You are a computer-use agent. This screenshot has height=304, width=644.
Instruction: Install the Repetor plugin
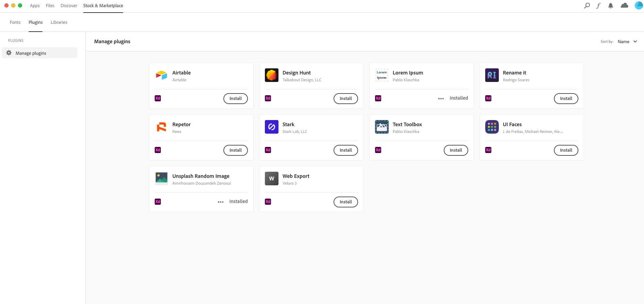[236, 150]
